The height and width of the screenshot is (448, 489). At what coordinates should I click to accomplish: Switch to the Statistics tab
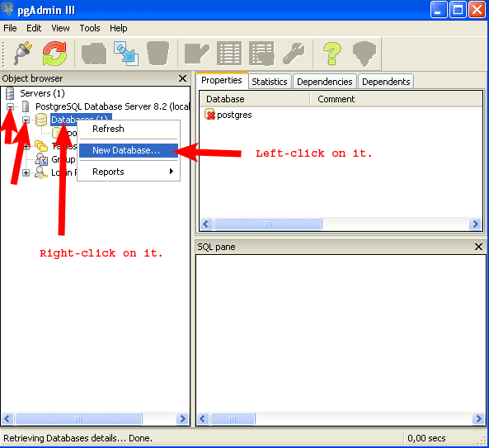[x=270, y=82]
